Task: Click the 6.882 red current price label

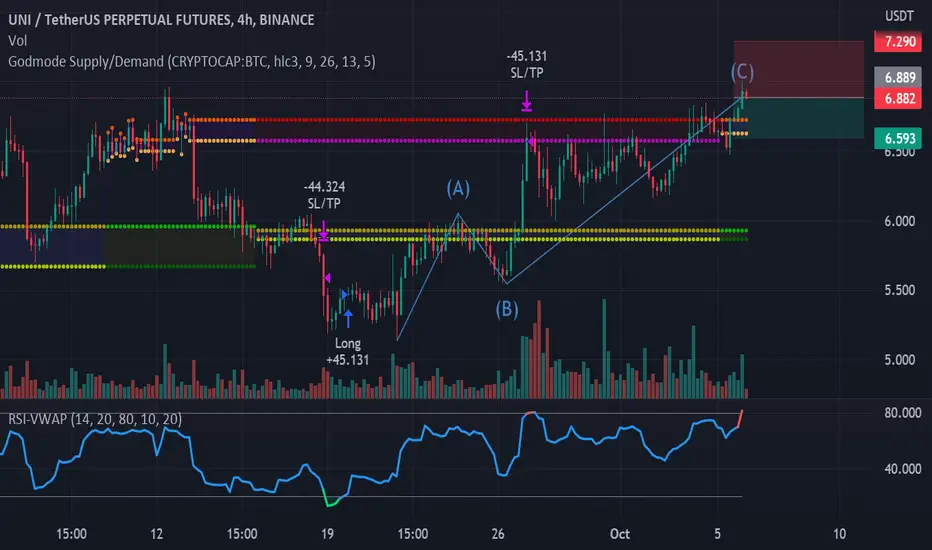Action: click(x=898, y=98)
